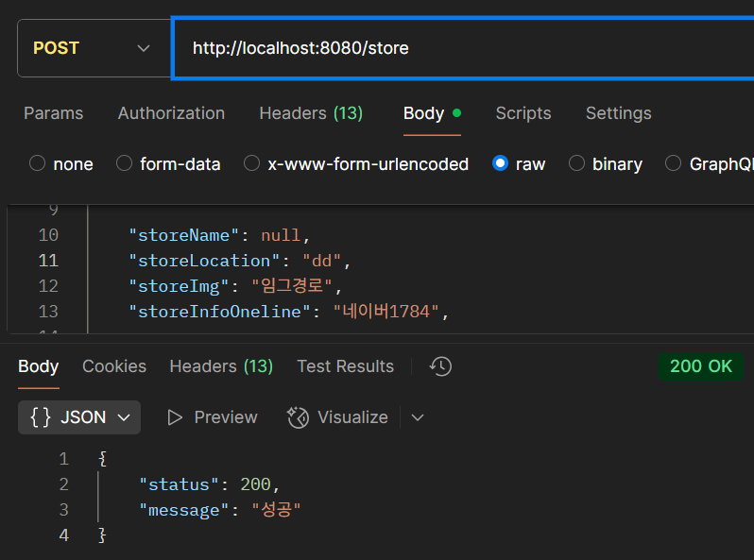Screen dimensions: 754x560
Task: Click the 200 OK status badge
Action: (701, 366)
